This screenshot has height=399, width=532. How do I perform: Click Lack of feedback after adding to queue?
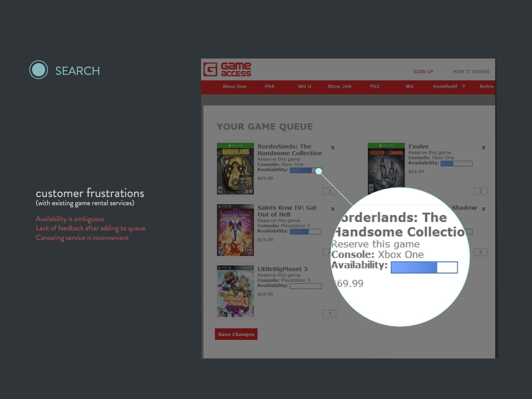[x=90, y=228]
